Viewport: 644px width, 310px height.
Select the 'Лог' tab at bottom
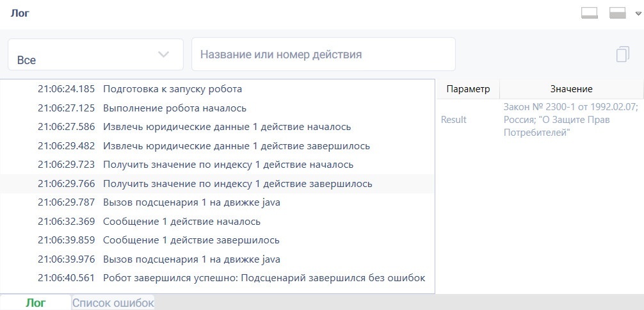click(x=36, y=303)
